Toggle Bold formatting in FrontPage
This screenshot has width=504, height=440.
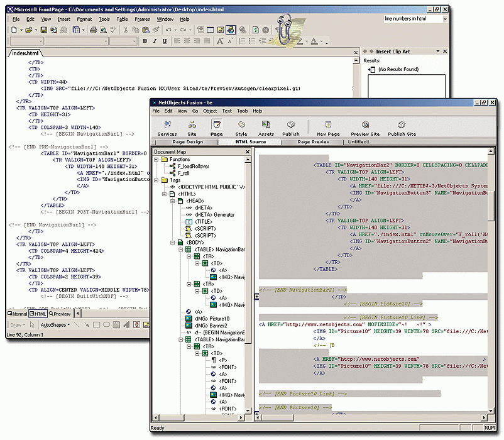[x=145, y=41]
